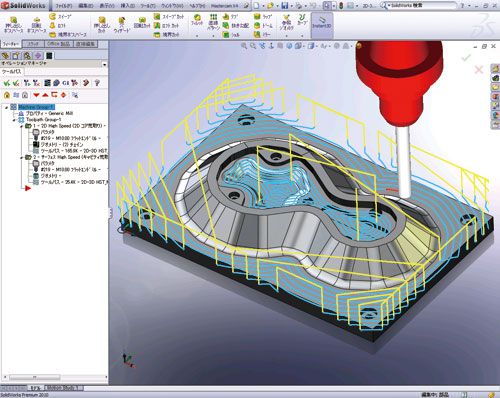Select the Wrap tool (ラップ)
This screenshot has height=398, width=500.
pyautogui.click(x=263, y=16)
